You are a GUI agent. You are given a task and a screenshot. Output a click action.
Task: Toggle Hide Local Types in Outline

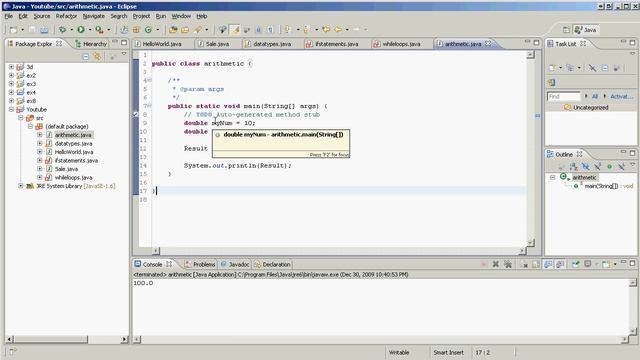(621, 166)
